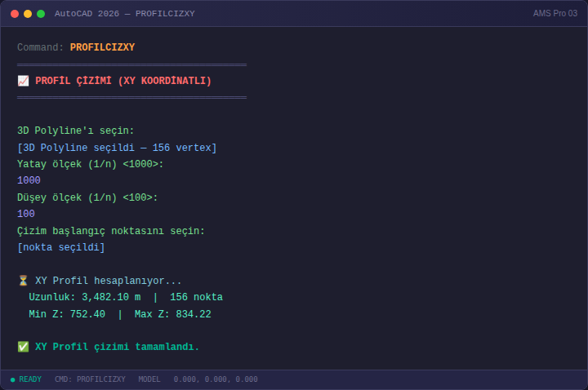Click the 'Uzunluk: 3,482.10 m' value
588x390 pixels.
[x=85, y=297]
